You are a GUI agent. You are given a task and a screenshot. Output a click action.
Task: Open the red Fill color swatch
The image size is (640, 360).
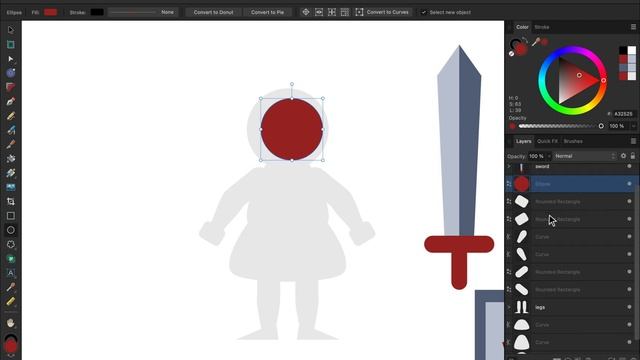coord(50,12)
